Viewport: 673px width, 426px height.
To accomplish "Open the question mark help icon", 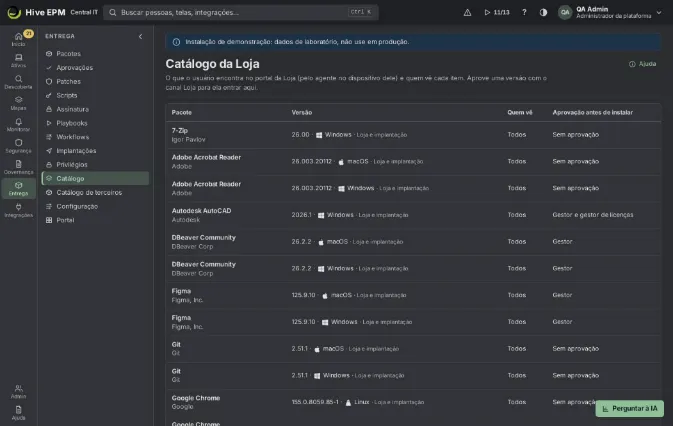I will tap(524, 12).
